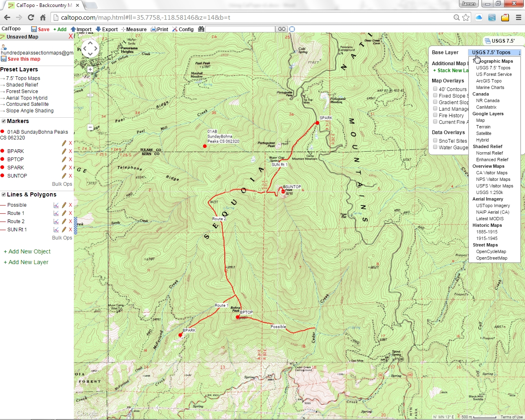Image resolution: width=525 pixels, height=420 pixels.
Task: Enable the Gradient Slope overlay checkbox
Action: [x=435, y=102]
